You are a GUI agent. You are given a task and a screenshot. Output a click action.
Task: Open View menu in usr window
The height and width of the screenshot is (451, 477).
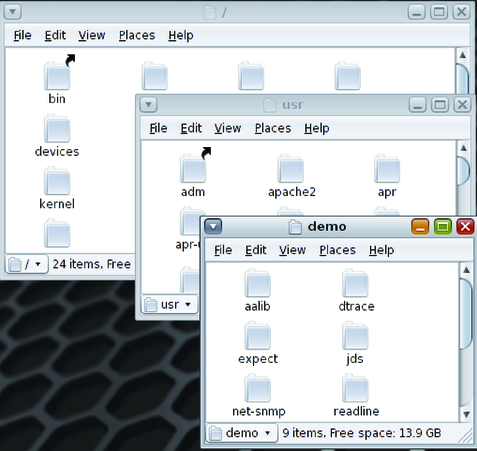[x=228, y=128]
